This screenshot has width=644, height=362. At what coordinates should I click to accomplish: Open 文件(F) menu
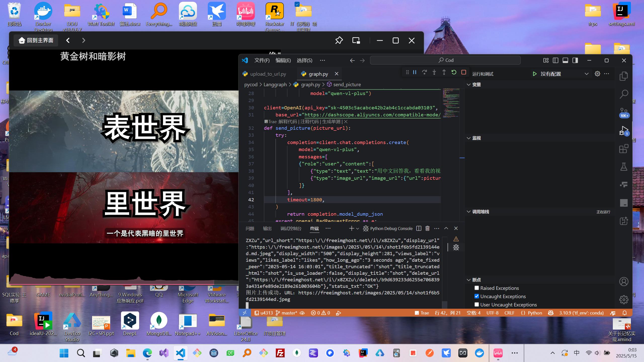click(x=262, y=60)
